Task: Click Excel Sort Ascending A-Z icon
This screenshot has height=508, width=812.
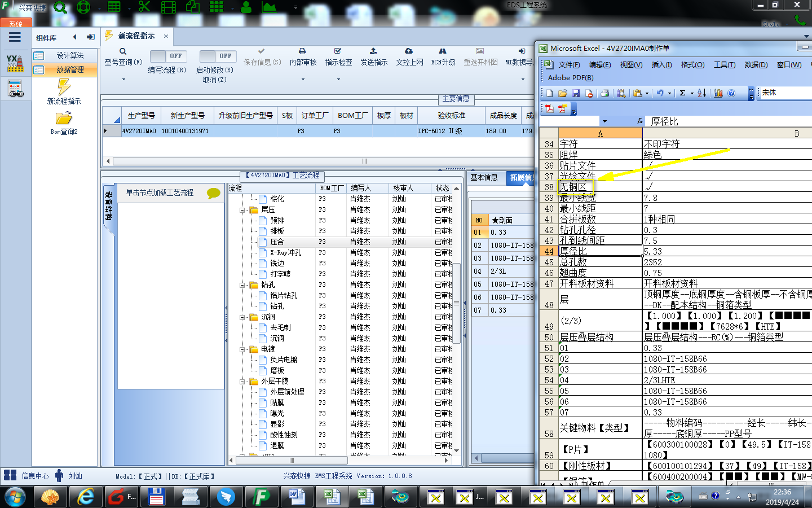Action: point(701,93)
